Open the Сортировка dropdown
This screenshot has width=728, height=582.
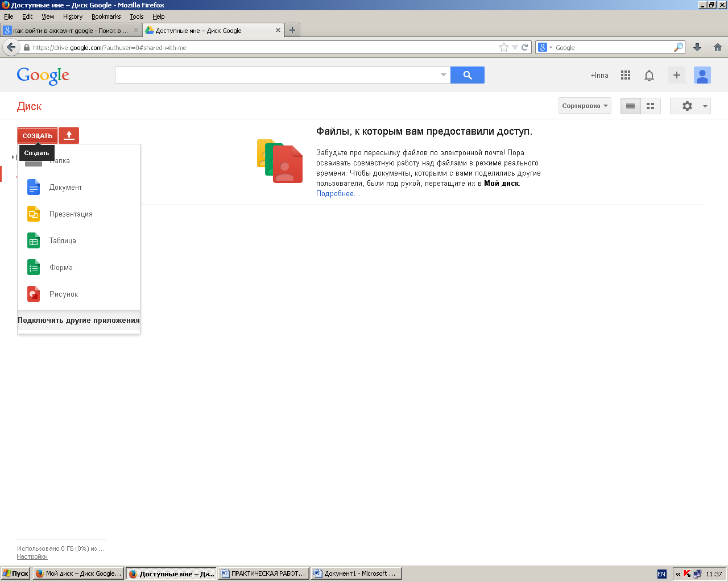click(585, 106)
